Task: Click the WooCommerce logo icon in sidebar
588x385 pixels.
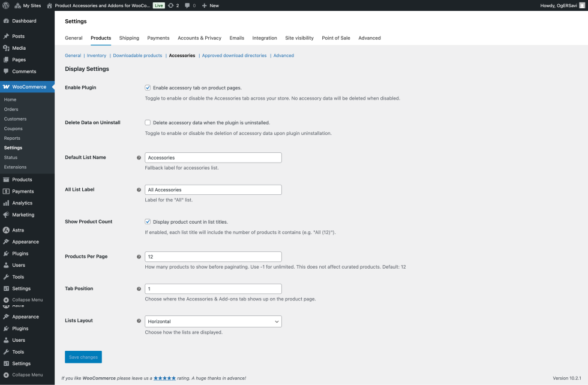Action: (6, 86)
